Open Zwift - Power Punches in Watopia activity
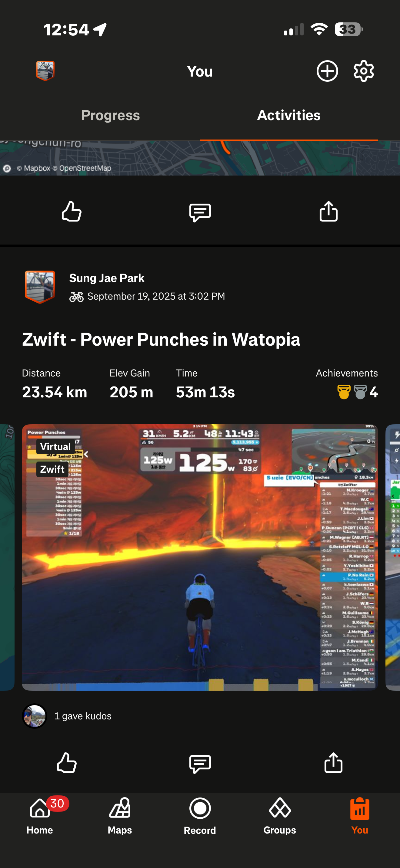This screenshot has height=868, width=400. click(161, 339)
